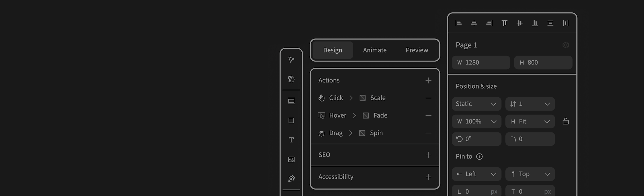Click the page width 1280 field
Screen dimensions: 644x196
click(x=481, y=63)
